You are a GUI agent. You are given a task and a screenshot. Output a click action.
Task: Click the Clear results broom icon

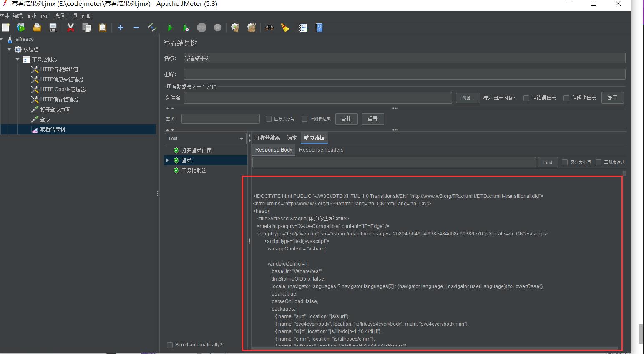click(x=235, y=28)
